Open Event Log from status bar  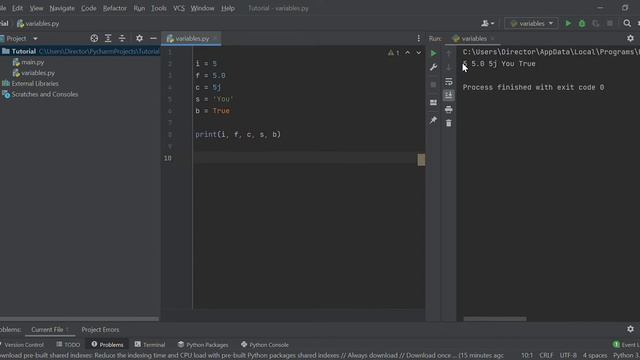coord(626,345)
